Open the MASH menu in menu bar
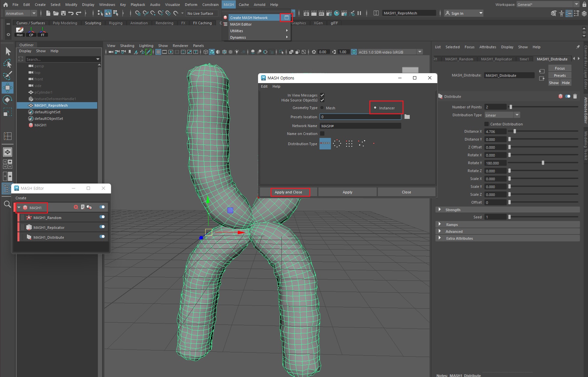The width and height of the screenshot is (588, 377). [x=229, y=5]
